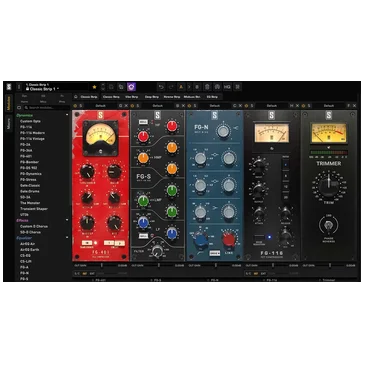Select AirEQ Air module
The image size is (365, 365).
[x=27, y=244]
